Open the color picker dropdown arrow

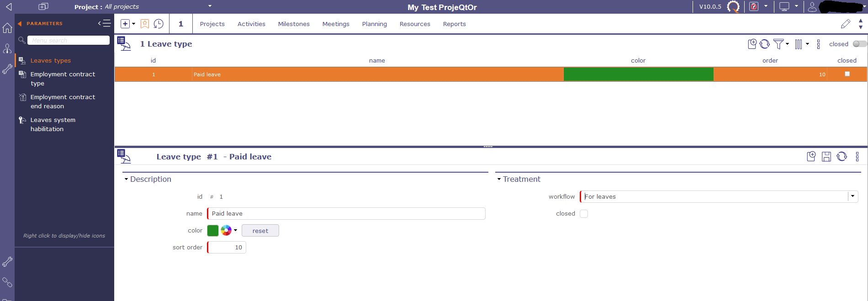pyautogui.click(x=236, y=230)
